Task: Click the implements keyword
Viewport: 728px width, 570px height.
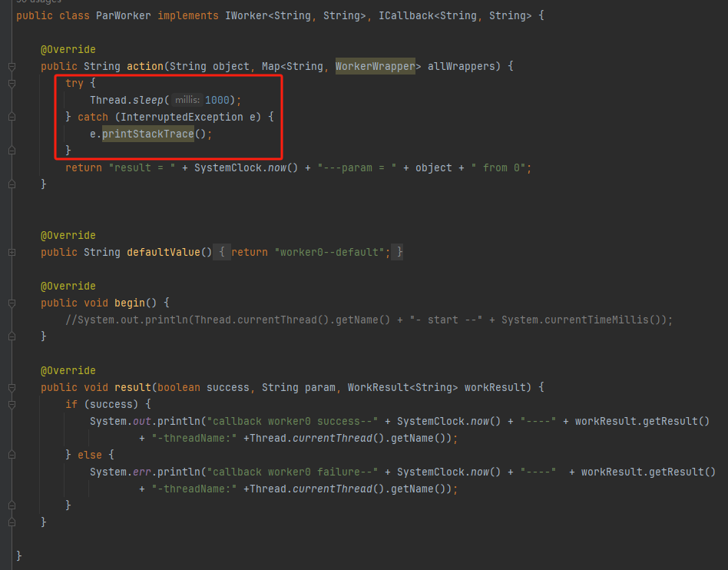Action: [188, 16]
